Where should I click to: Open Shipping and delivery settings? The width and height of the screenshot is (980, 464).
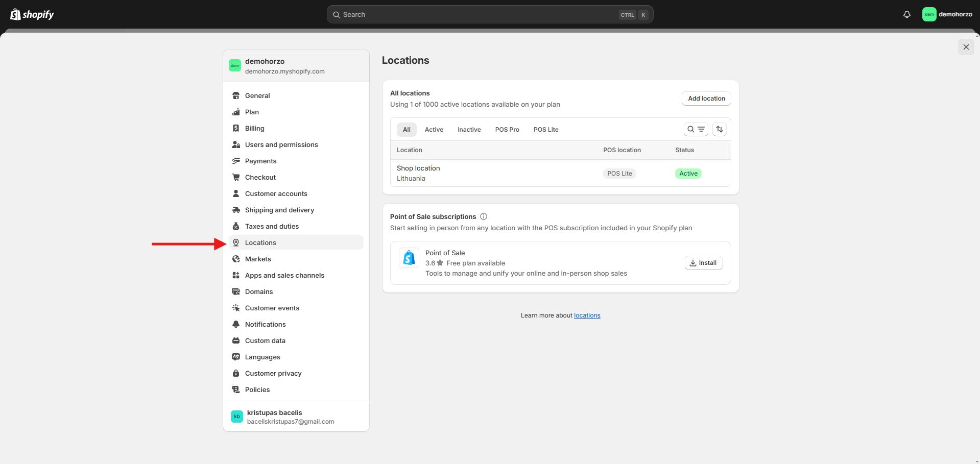279,210
